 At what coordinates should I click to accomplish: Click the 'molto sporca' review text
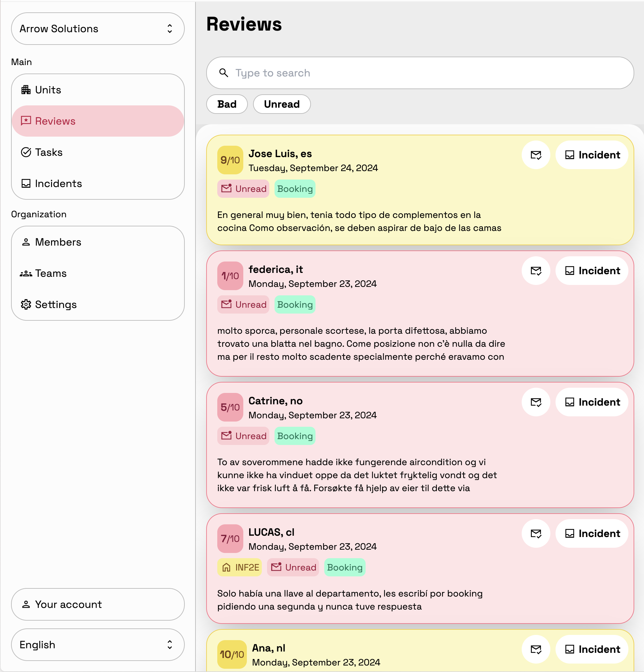(x=361, y=344)
